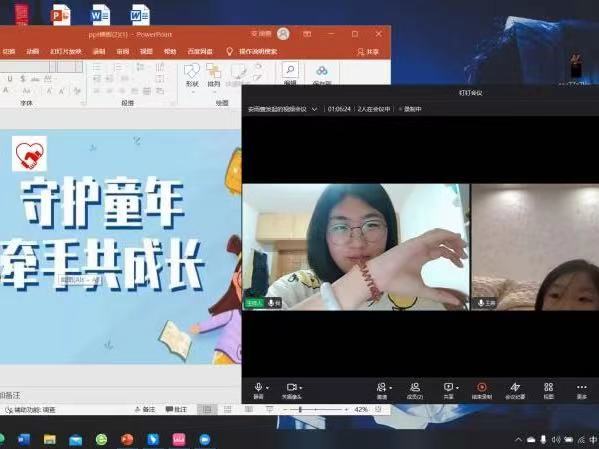This screenshot has width=599, height=449.
Task: Click the Comments button in status bar
Action: [176, 410]
